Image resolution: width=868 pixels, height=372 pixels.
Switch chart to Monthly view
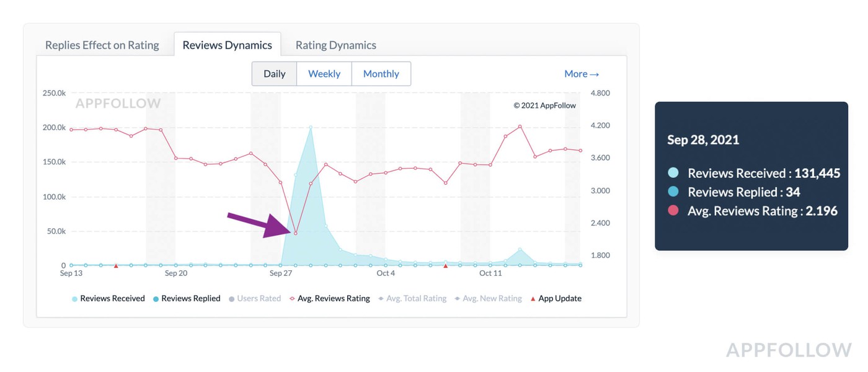pos(381,74)
